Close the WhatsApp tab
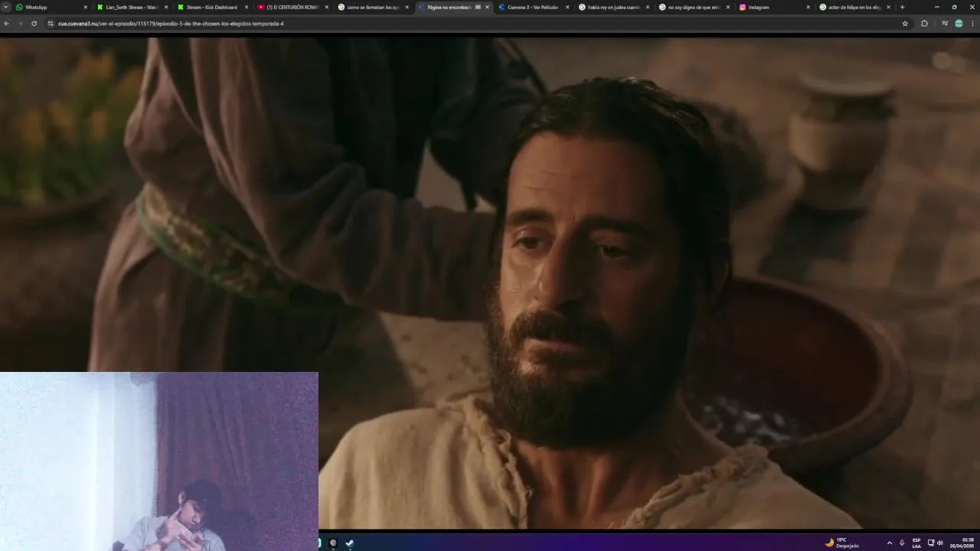The image size is (980, 551). tap(85, 7)
